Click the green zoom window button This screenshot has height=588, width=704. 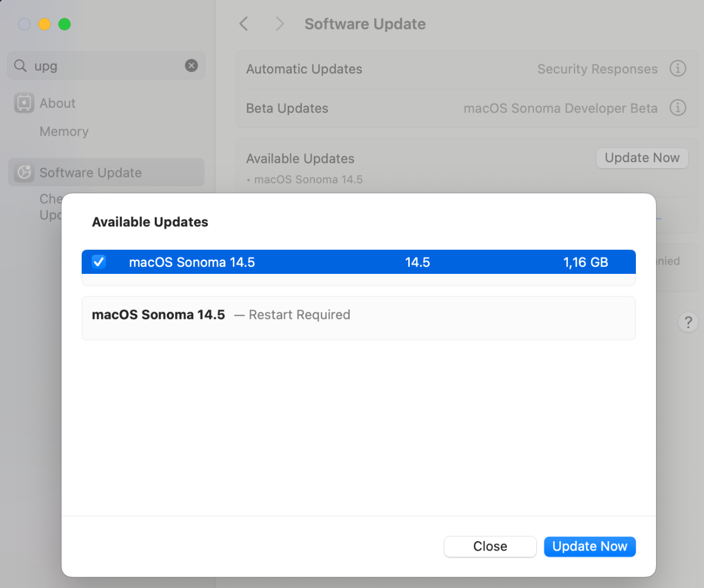pos(64,24)
